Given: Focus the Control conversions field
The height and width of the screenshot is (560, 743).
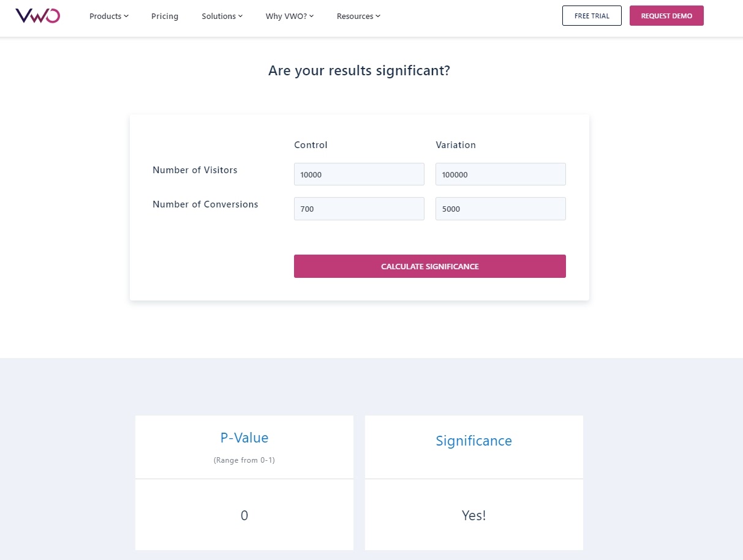Looking at the screenshot, I should 359,209.
